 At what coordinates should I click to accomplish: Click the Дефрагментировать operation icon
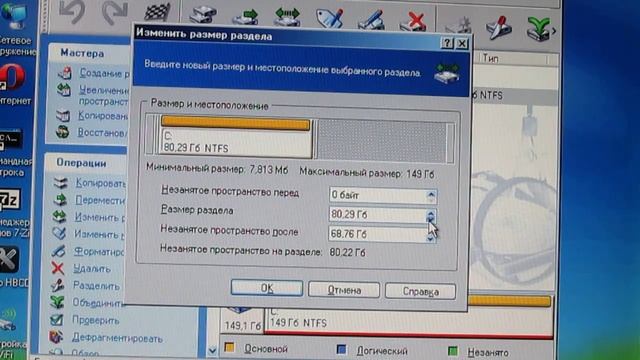(x=56, y=337)
